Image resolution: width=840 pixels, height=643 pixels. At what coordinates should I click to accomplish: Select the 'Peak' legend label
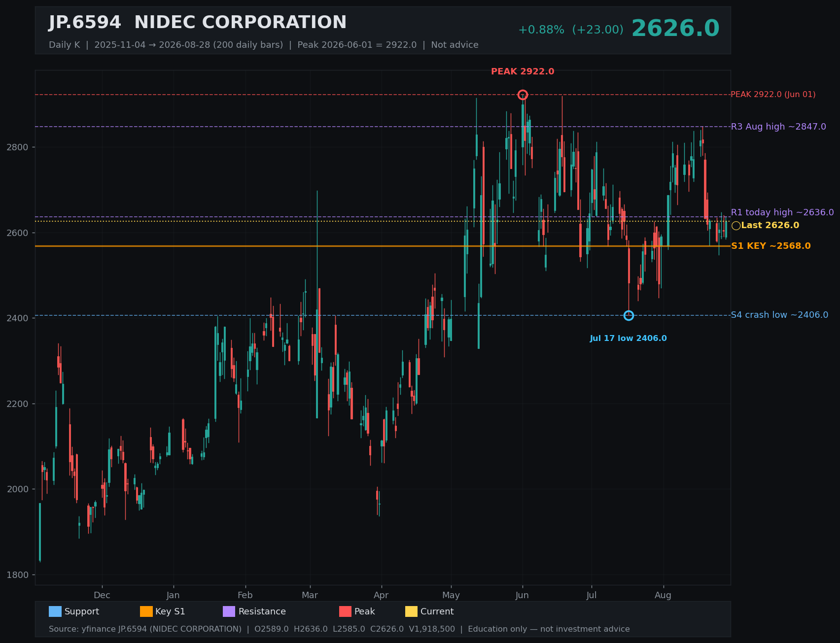pos(365,611)
